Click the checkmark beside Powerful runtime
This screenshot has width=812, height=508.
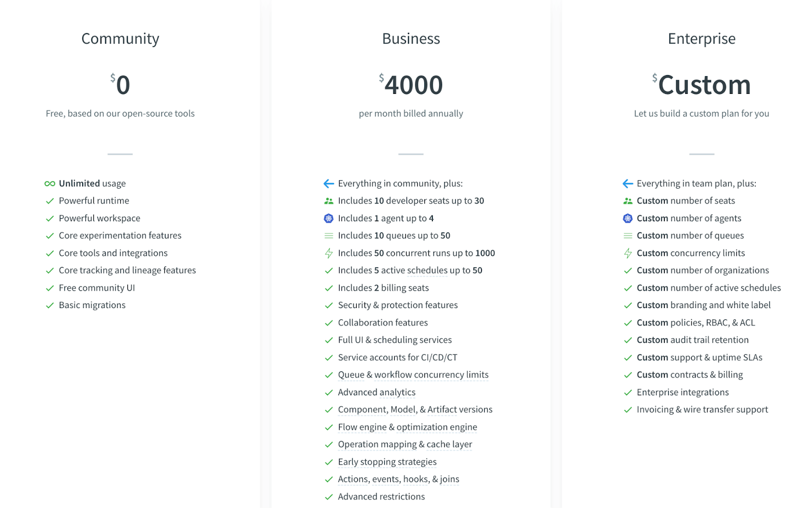pyautogui.click(x=50, y=201)
